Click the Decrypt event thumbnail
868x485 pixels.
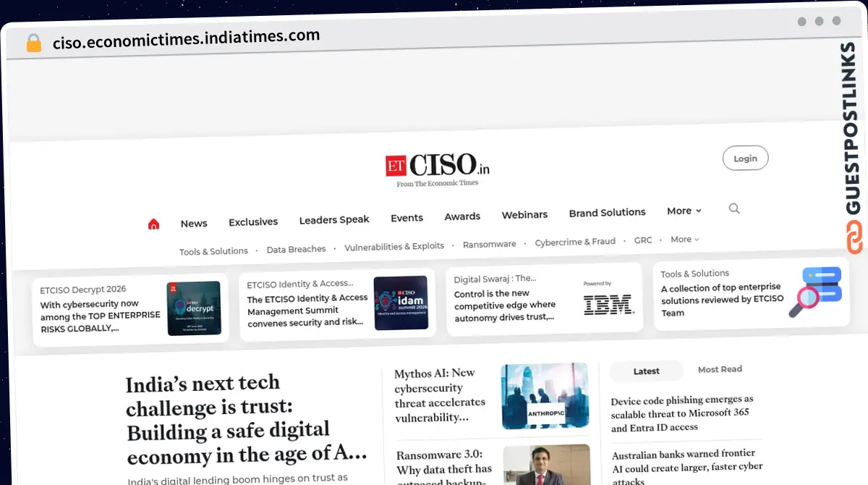tap(194, 308)
